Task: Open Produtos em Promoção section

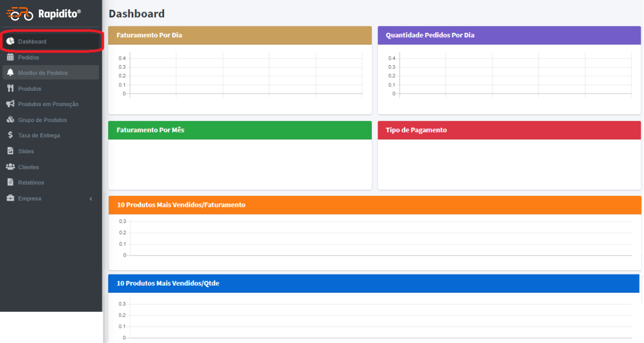Action: (51, 104)
